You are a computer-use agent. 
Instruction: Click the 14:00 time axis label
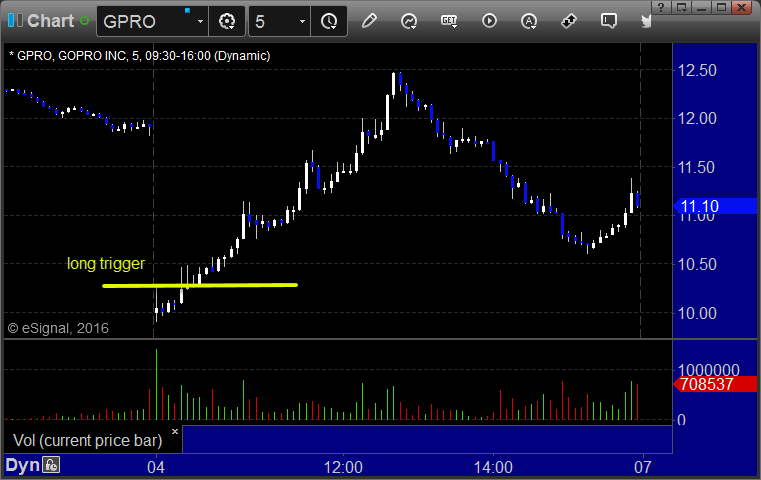pyautogui.click(x=493, y=467)
